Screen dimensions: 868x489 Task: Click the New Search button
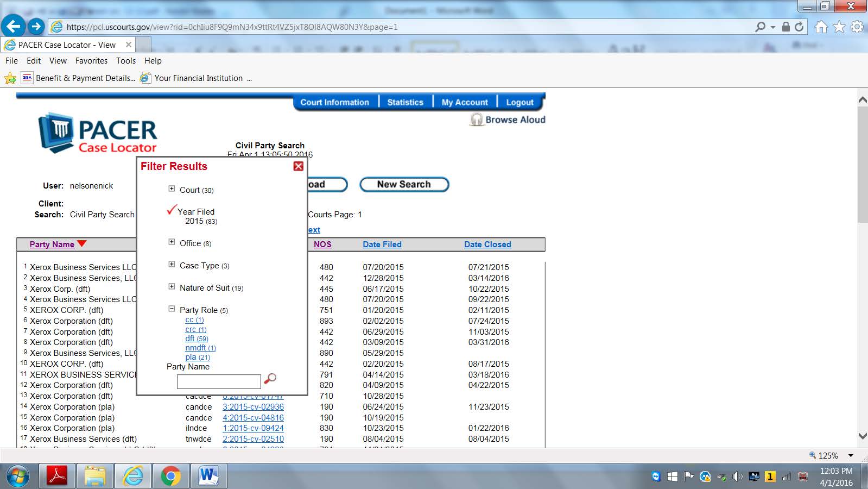click(x=404, y=185)
